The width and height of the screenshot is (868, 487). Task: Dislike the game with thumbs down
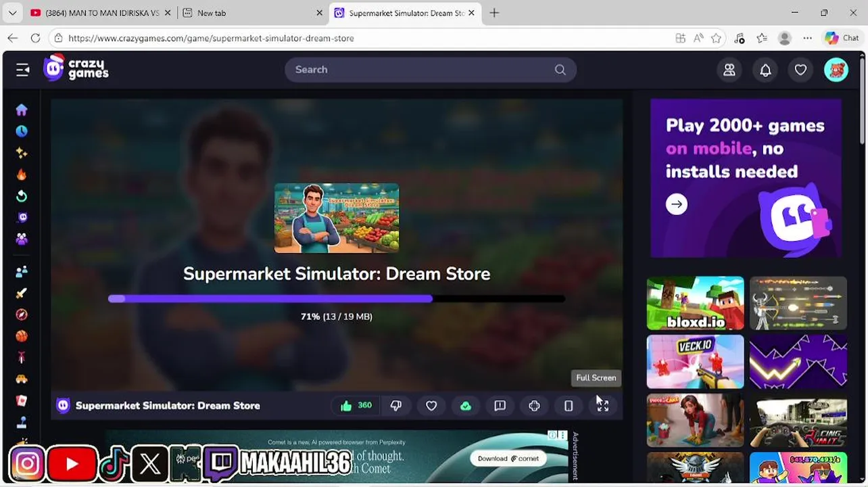[x=396, y=406]
